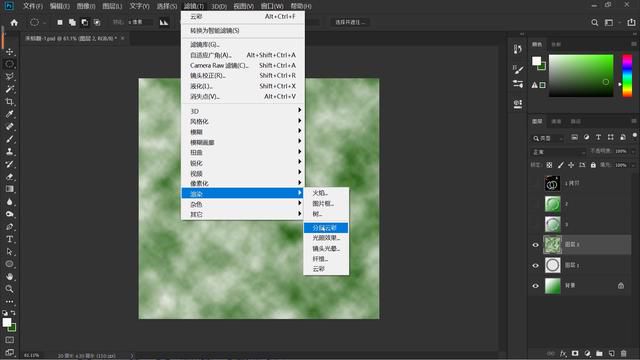Click the delete layer trash icon

coord(623,353)
